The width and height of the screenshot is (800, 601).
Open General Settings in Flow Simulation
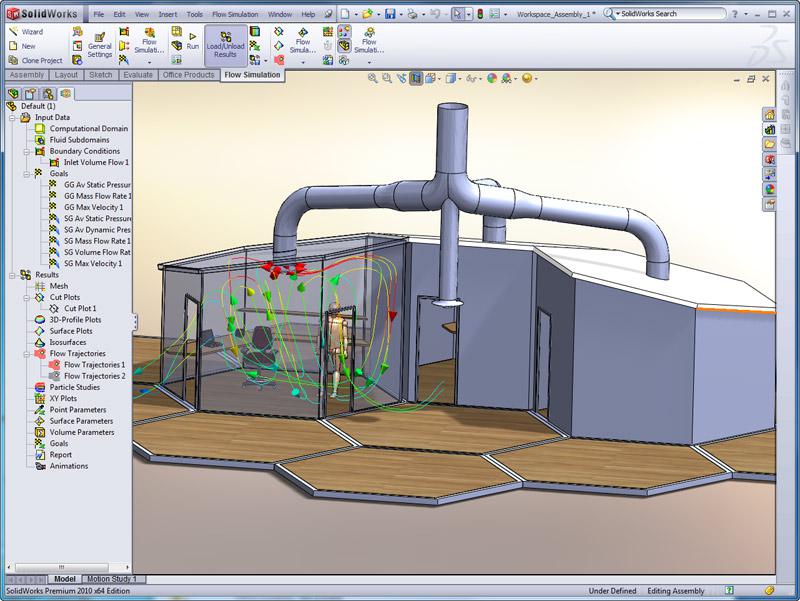[x=99, y=46]
